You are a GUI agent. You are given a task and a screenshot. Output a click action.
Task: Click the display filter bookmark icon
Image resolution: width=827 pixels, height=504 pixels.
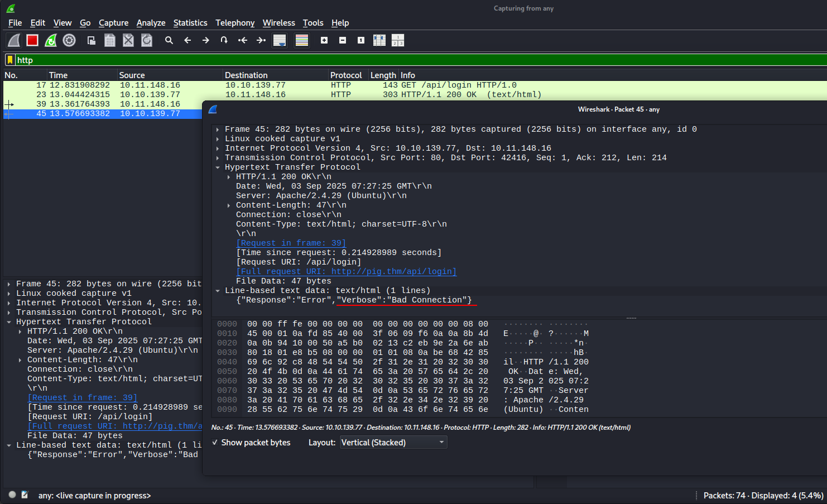point(10,60)
